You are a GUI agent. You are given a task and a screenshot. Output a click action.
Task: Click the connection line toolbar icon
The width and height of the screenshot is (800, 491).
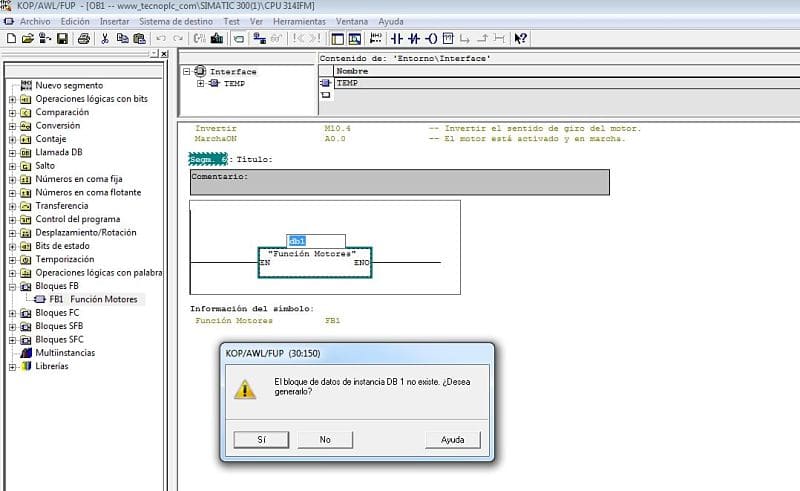tap(499, 38)
